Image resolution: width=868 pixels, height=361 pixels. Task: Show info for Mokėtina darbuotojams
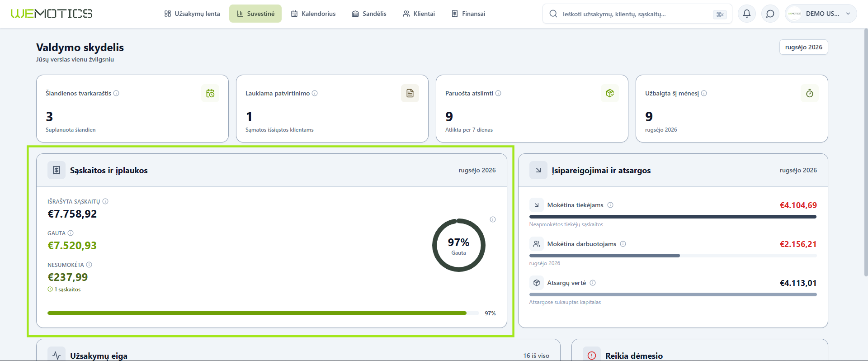[623, 244]
